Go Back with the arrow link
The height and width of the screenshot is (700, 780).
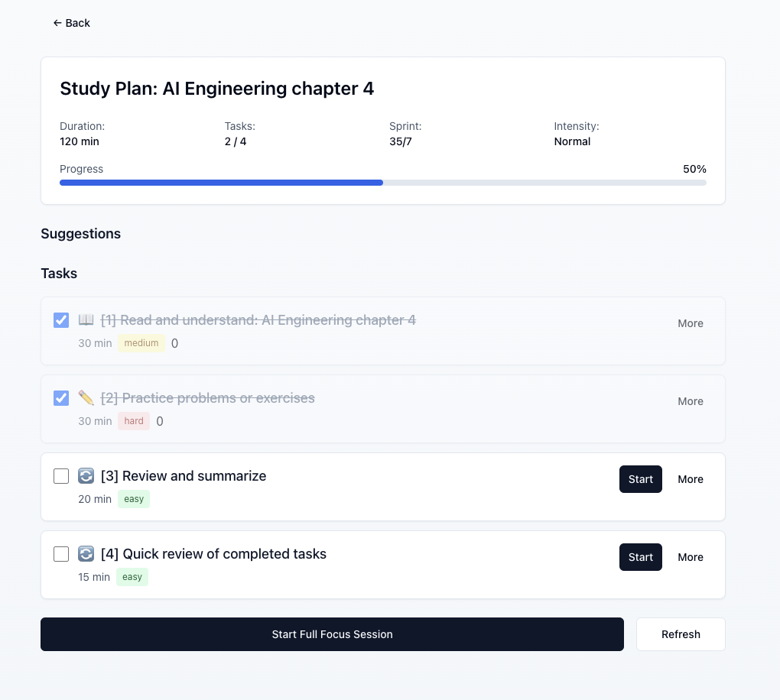tap(71, 23)
